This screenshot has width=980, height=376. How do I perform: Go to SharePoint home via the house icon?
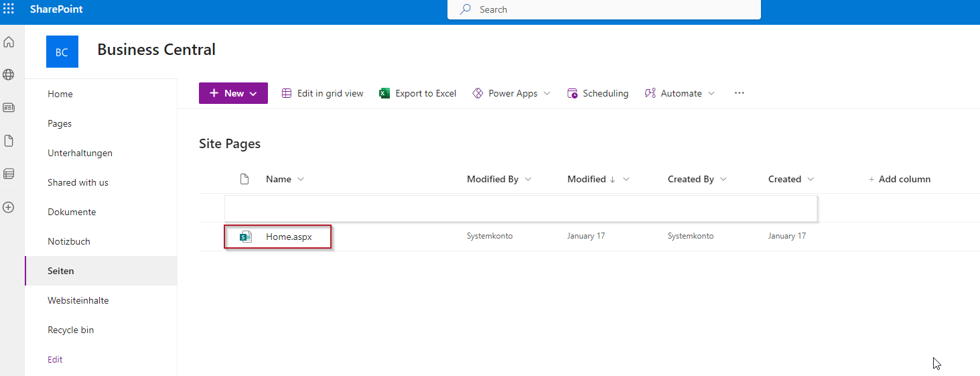pos(9,42)
